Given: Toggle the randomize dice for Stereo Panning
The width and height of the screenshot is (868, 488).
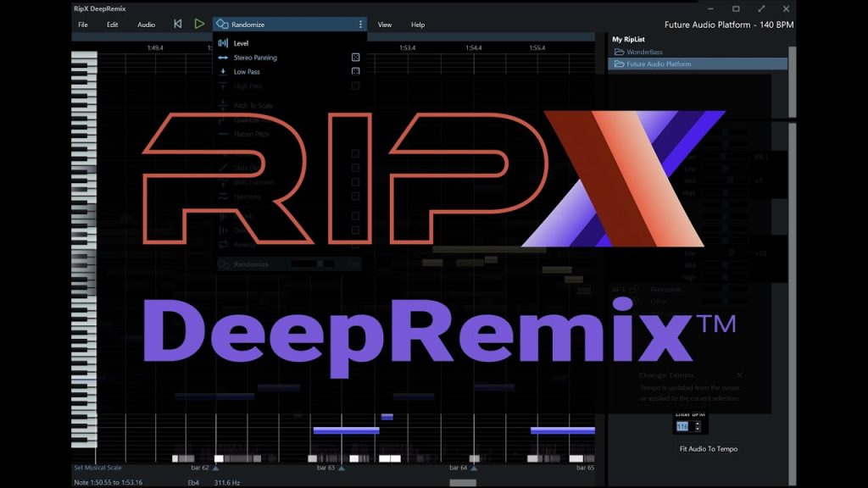Looking at the screenshot, I should (355, 57).
